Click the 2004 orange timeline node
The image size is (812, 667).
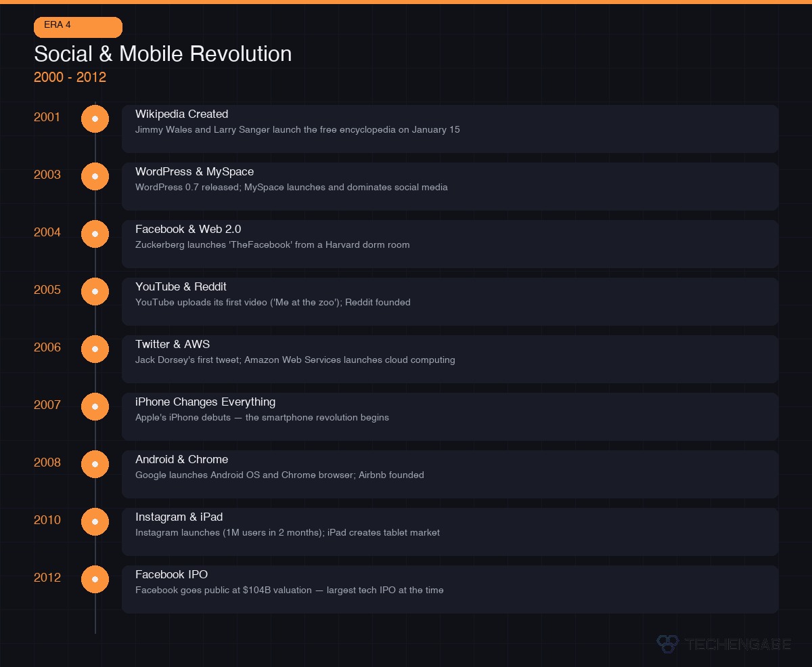(x=95, y=234)
